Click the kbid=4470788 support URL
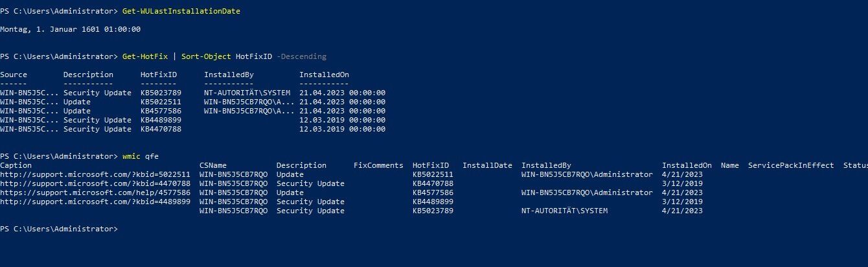This screenshot has height=267, width=868. tap(95, 183)
